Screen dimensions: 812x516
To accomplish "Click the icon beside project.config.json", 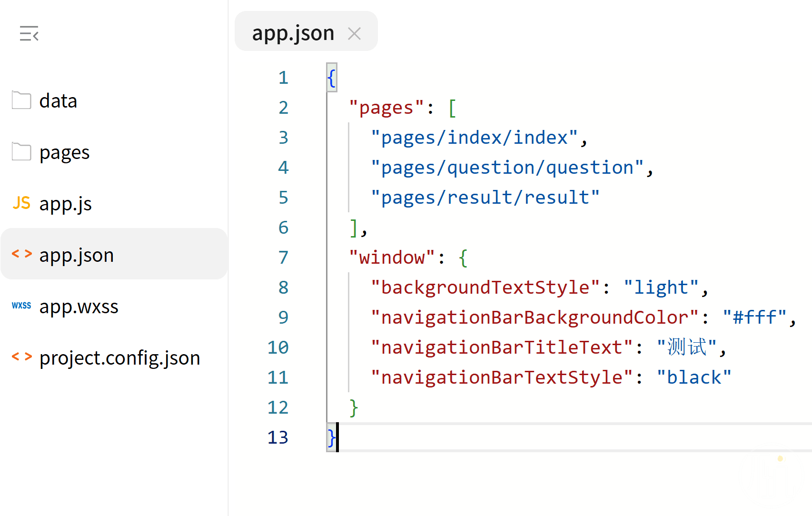I will click(x=22, y=357).
